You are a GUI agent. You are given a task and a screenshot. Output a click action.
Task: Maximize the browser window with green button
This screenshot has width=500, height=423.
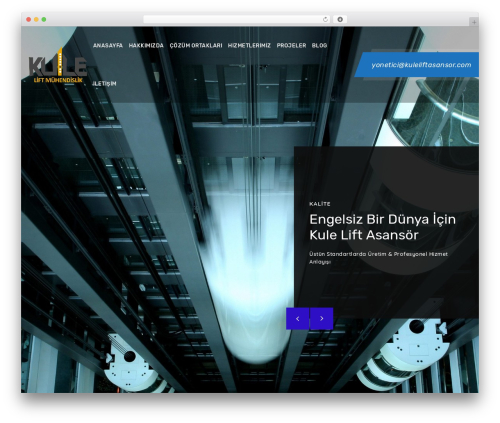pyautogui.click(x=44, y=19)
